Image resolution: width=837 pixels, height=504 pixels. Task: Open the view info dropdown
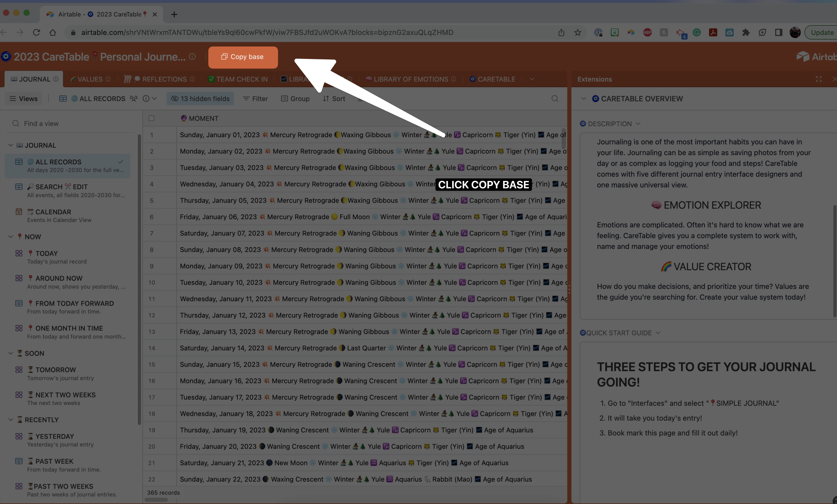[x=150, y=99]
